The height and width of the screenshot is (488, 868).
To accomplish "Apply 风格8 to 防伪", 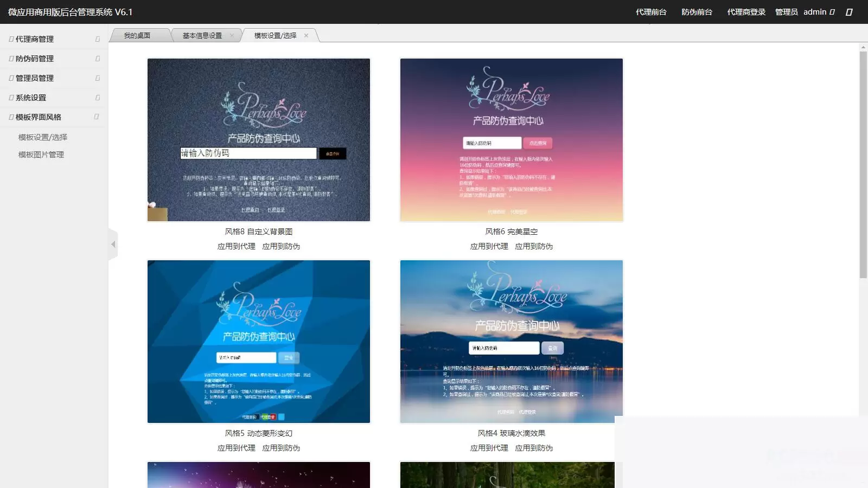I will tap(281, 246).
